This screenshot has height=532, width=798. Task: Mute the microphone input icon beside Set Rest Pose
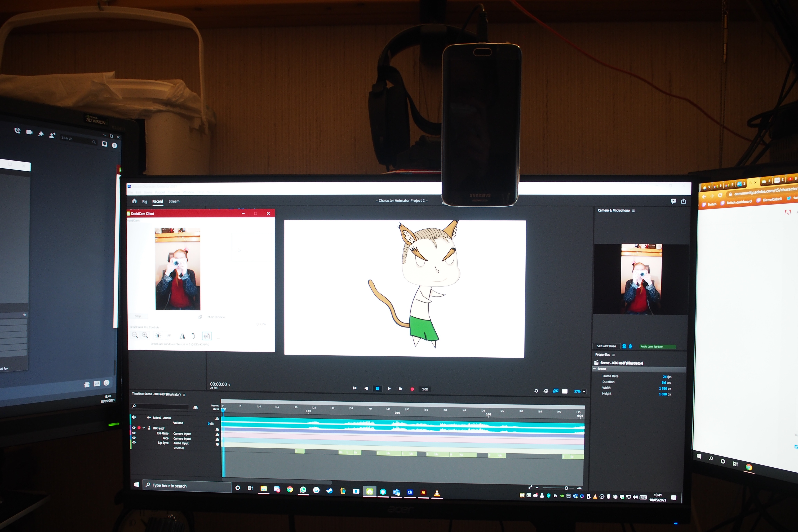click(x=630, y=346)
